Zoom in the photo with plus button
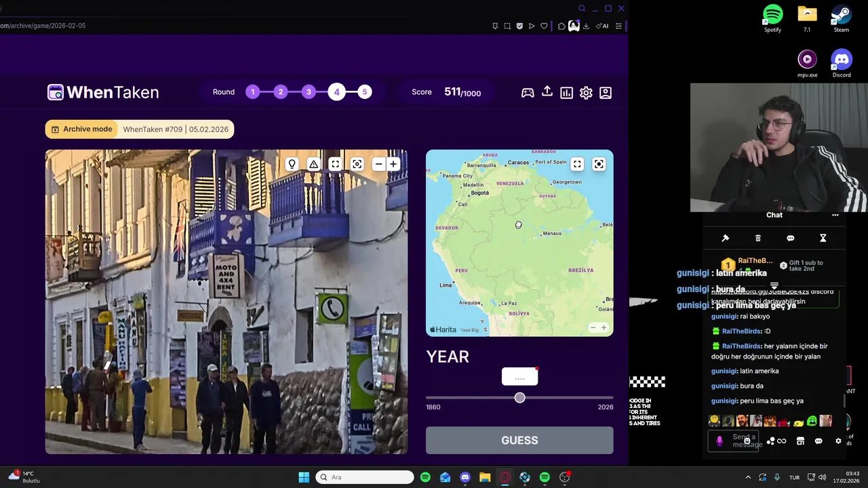 tap(393, 164)
